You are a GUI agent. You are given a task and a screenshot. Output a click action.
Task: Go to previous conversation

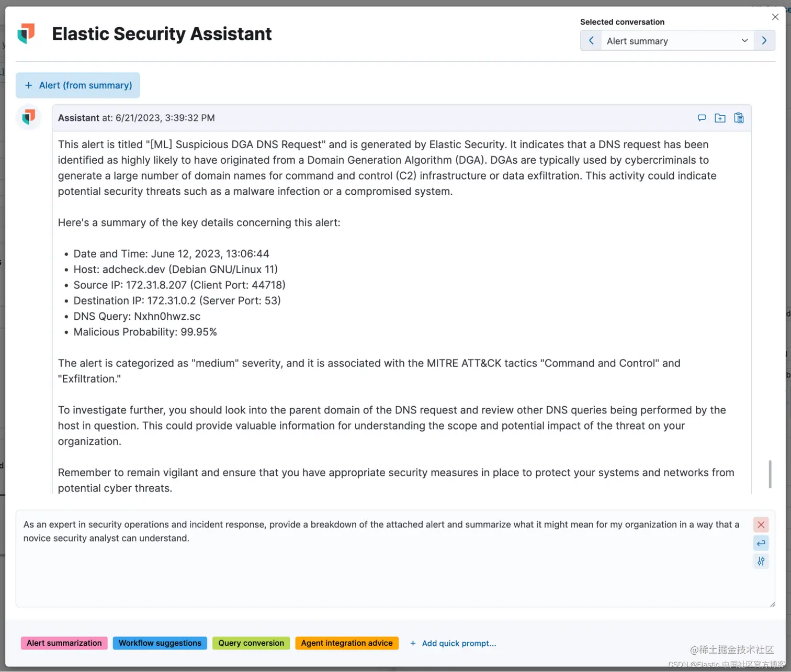(591, 41)
